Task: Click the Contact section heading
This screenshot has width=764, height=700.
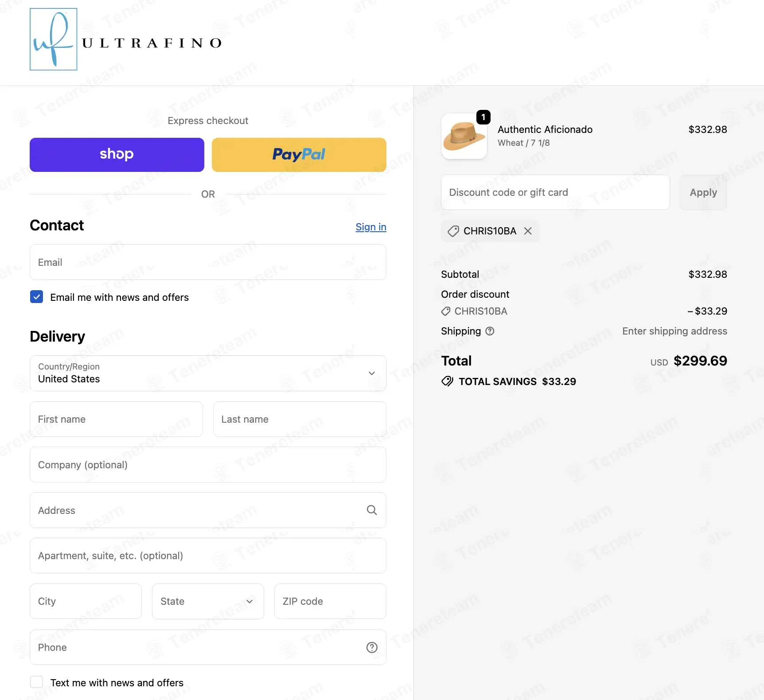Action: click(x=57, y=226)
